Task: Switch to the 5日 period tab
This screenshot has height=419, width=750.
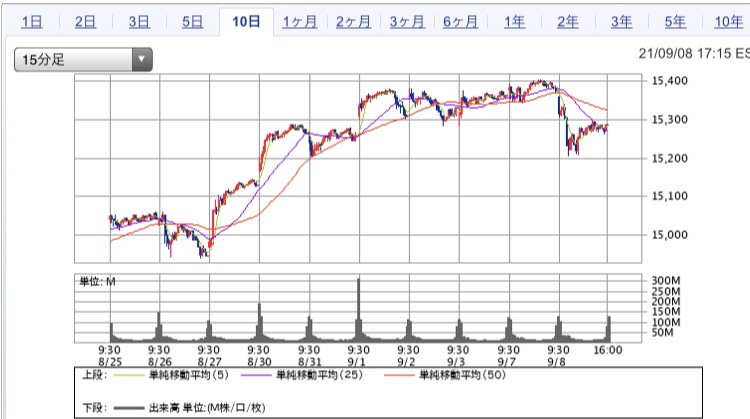Action: click(192, 22)
